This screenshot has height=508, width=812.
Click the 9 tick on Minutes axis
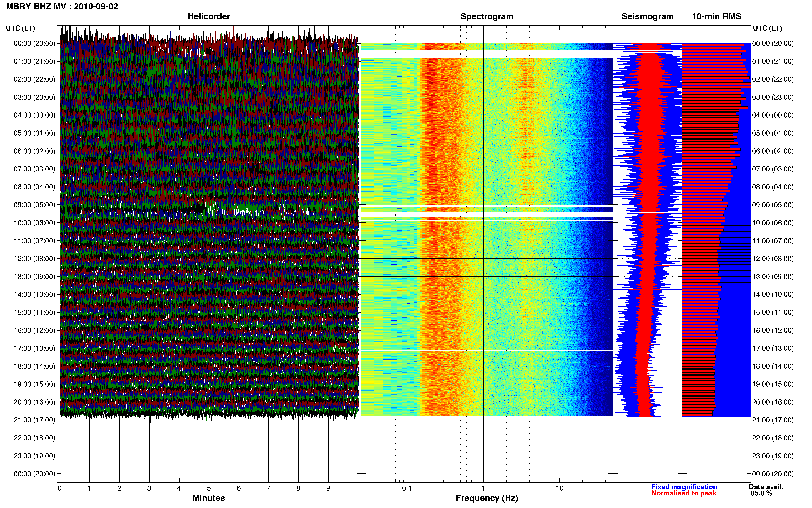328,488
